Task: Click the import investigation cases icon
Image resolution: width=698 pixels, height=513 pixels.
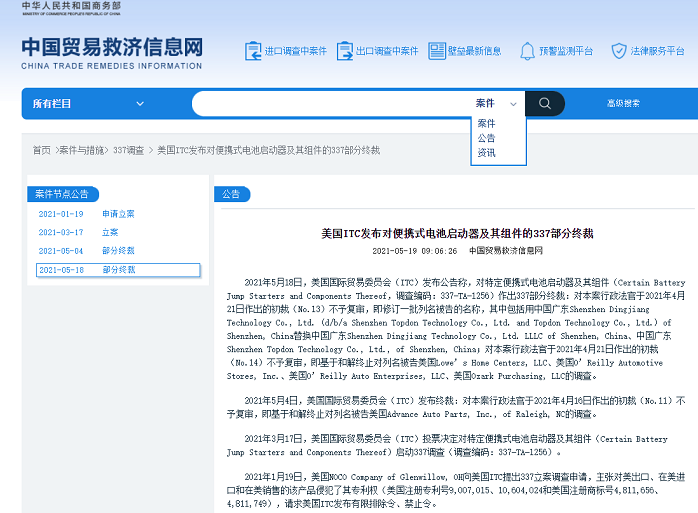Action: tap(253, 51)
